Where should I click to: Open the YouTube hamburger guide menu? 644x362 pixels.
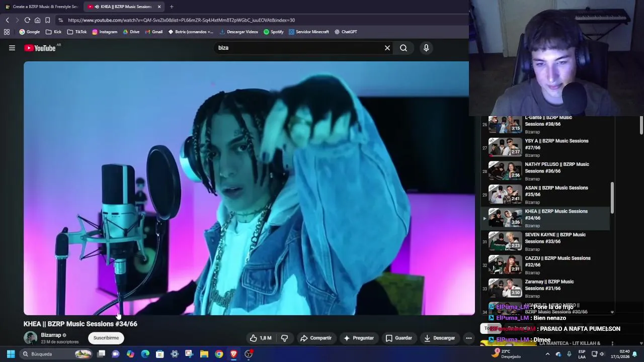point(12,48)
